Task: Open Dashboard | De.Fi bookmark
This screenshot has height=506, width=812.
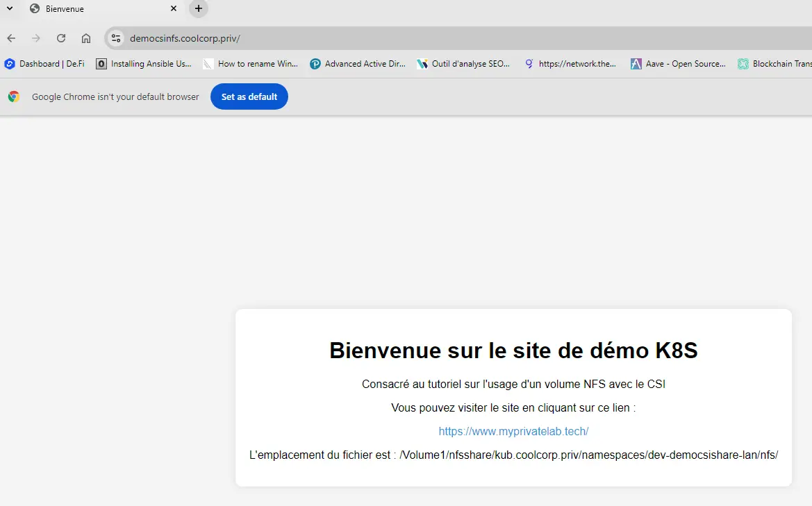Action: click(44, 64)
